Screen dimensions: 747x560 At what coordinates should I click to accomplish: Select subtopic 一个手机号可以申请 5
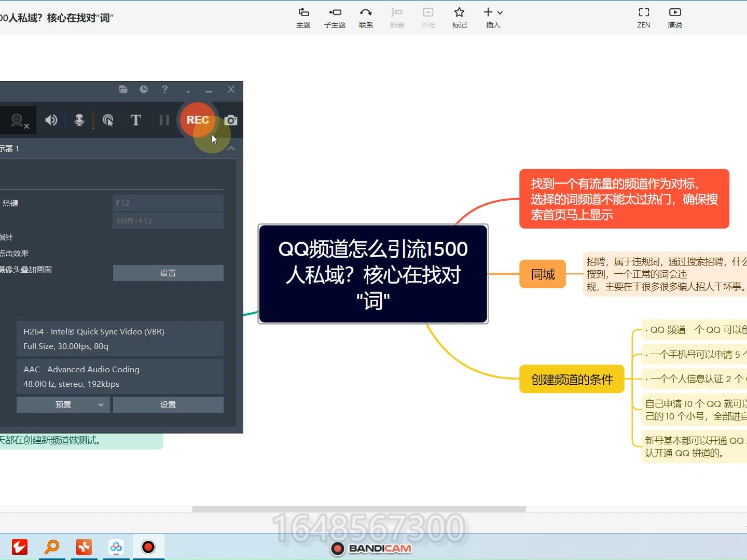[694, 355]
